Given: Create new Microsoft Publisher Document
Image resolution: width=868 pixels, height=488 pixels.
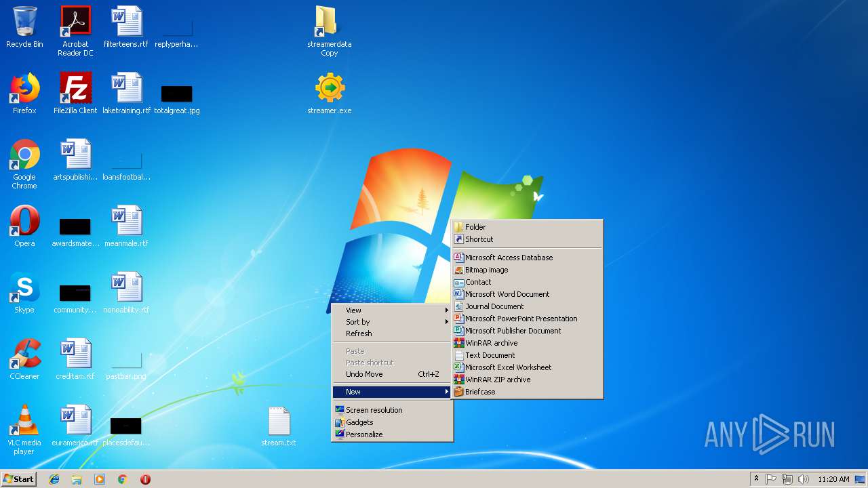Looking at the screenshot, I should (x=527, y=331).
